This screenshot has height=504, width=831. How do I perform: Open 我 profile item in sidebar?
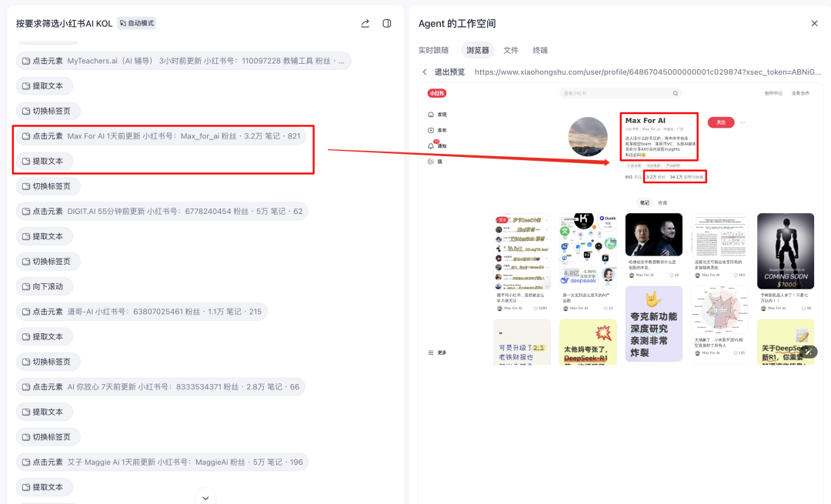click(x=435, y=162)
